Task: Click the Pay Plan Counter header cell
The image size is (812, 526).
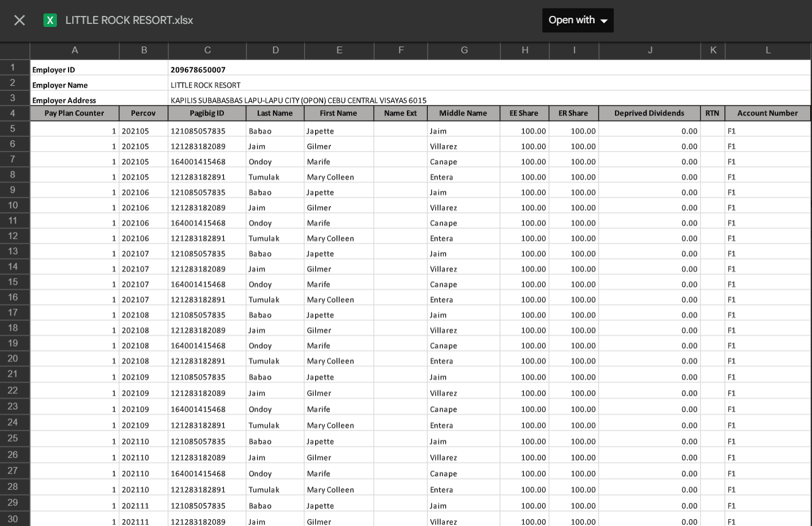Action: pyautogui.click(x=75, y=113)
